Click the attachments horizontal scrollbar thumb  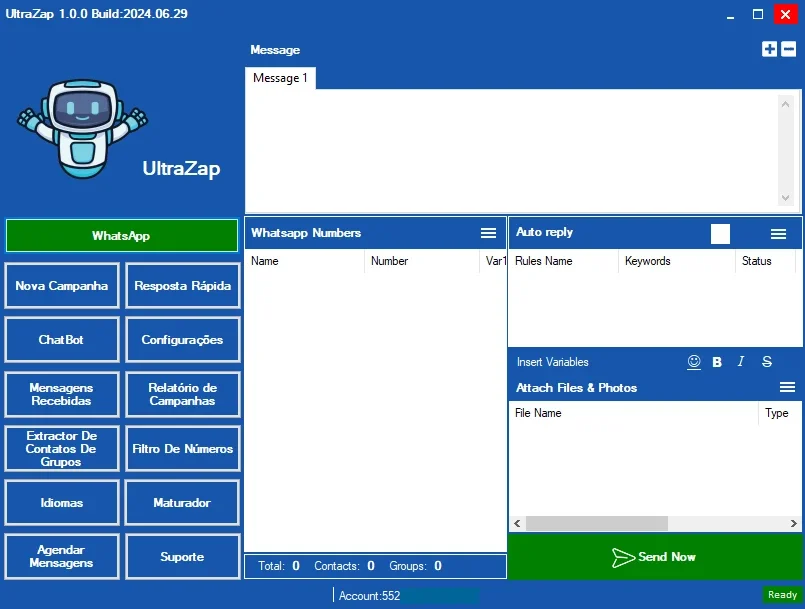pos(597,523)
